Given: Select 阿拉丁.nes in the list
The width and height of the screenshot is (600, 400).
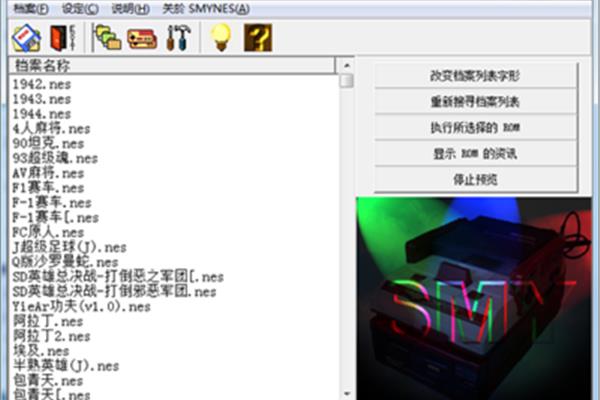Looking at the screenshot, I should [x=48, y=322].
